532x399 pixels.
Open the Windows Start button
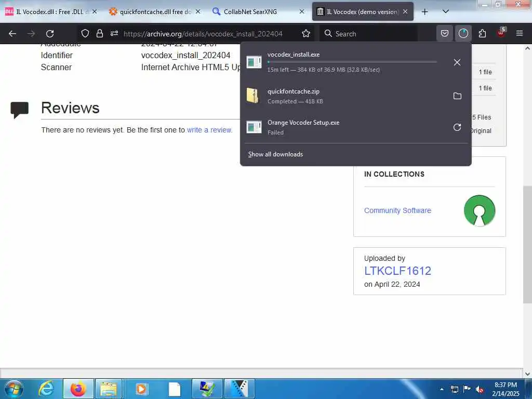14,389
